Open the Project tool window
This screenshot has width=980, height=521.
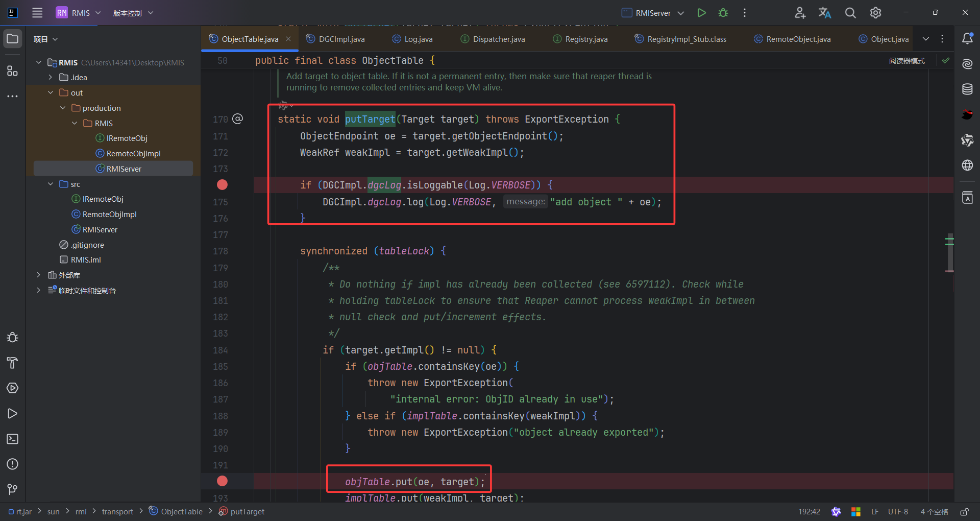pos(12,39)
